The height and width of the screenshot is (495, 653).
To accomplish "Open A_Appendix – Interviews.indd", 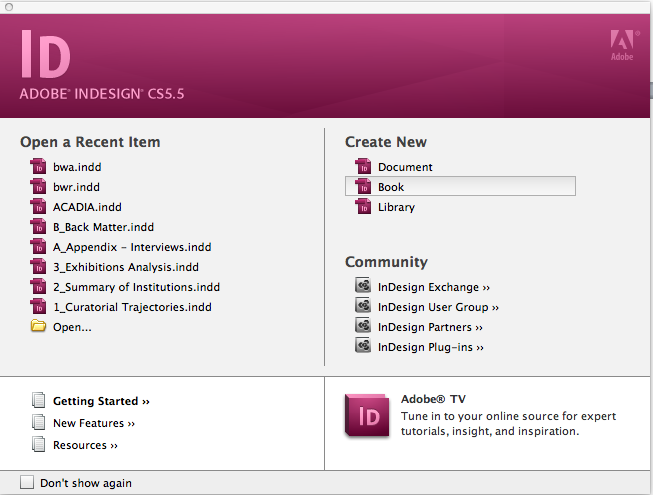I will [132, 247].
